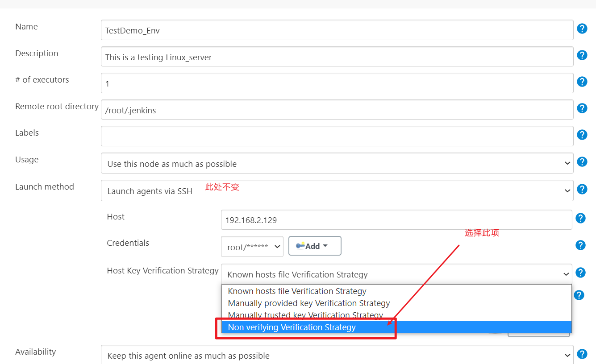Open help for Credentials
This screenshot has width=596, height=364.
click(580, 245)
